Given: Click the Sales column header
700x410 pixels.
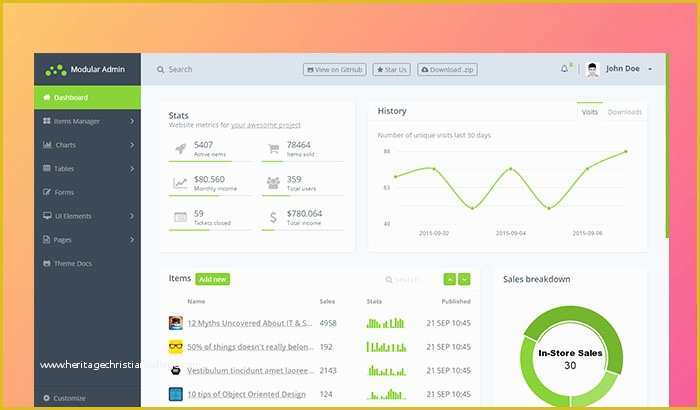Looking at the screenshot, I should tap(327, 301).
